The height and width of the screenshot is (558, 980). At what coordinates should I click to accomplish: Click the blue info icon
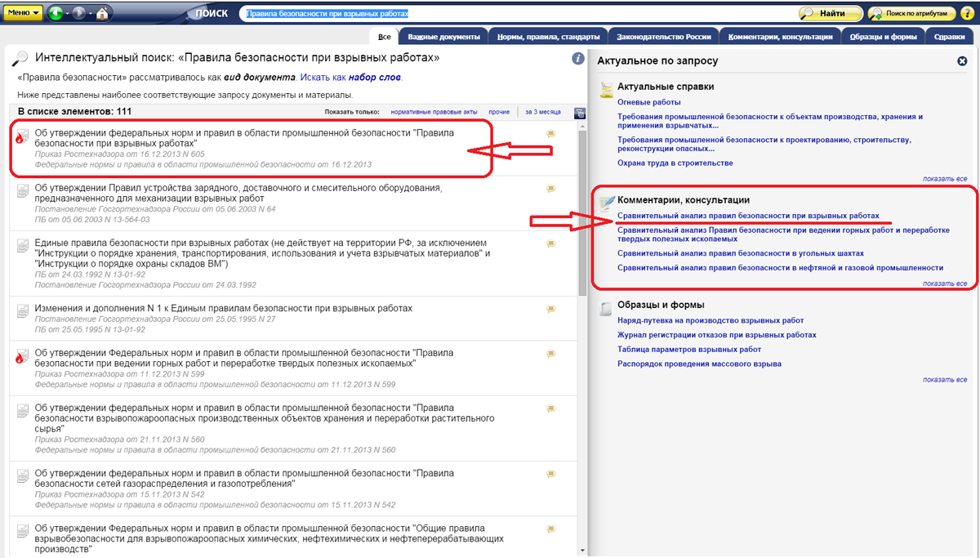pyautogui.click(x=577, y=58)
